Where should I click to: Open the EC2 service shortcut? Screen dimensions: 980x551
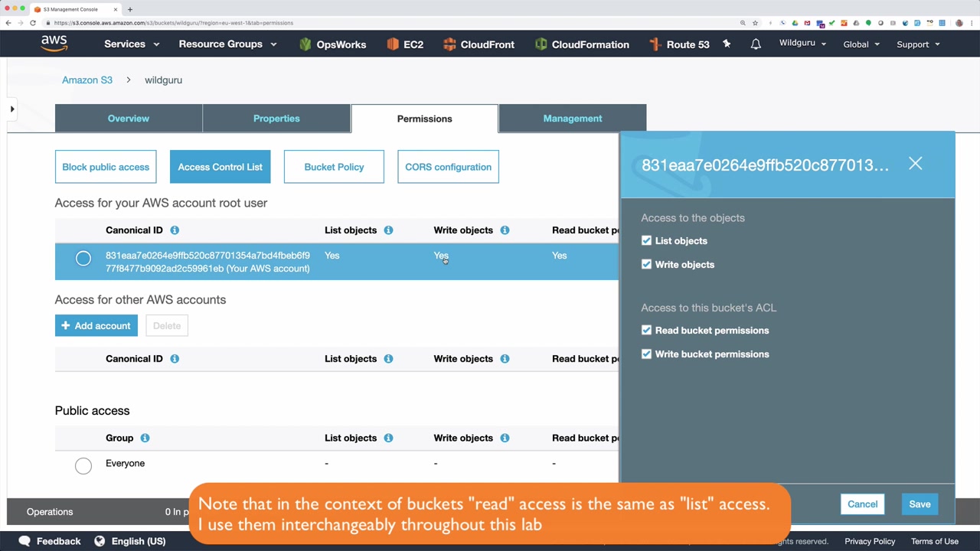pos(405,44)
